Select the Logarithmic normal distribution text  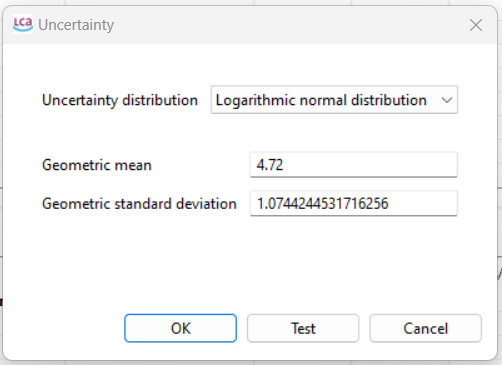click(321, 100)
